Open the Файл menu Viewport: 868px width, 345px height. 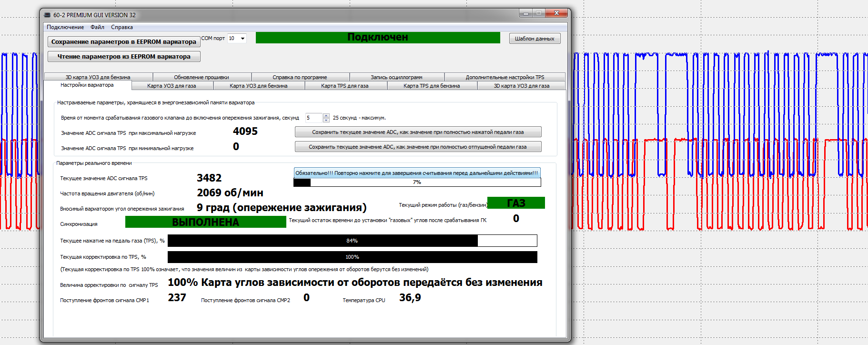point(97,27)
